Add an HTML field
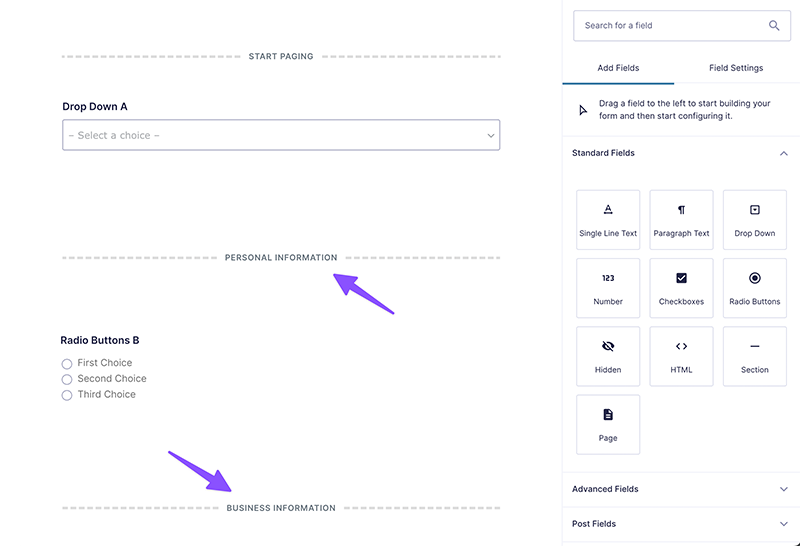Viewport: 800px width, 546px height. [681, 356]
